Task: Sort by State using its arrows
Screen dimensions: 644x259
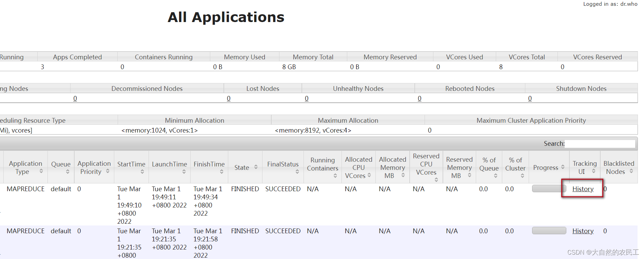Action: click(256, 167)
